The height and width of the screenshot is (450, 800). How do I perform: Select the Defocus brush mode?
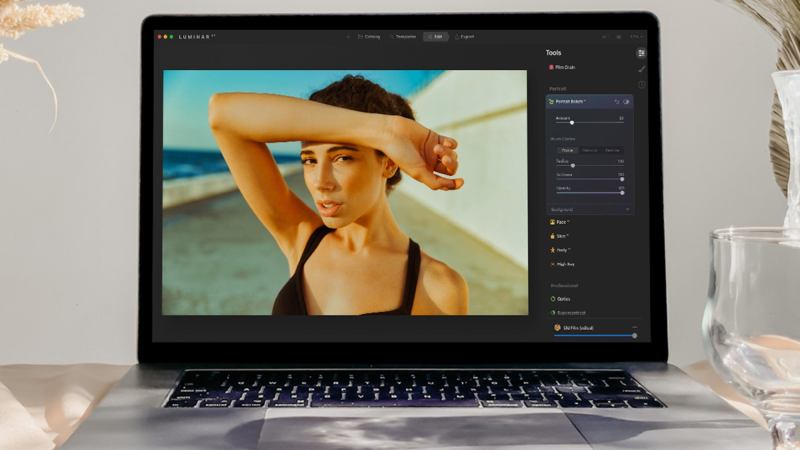[x=590, y=150]
